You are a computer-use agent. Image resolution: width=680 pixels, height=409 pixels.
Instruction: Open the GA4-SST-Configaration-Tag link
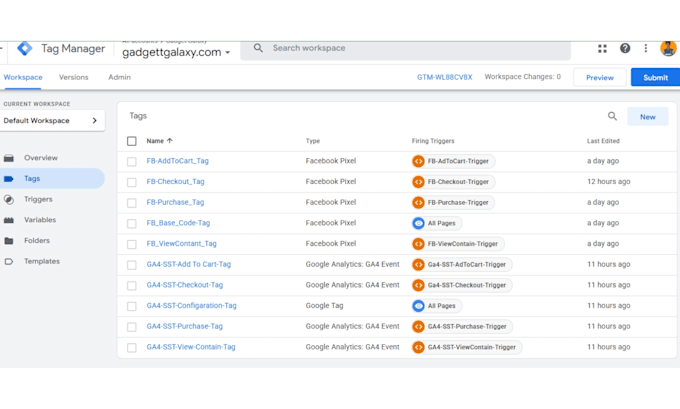(191, 306)
